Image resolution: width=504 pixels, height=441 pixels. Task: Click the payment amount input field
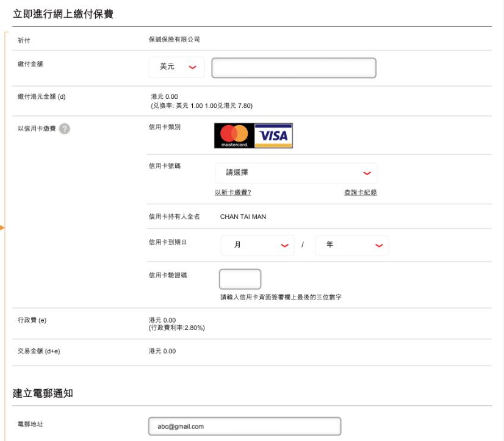pyautogui.click(x=293, y=68)
